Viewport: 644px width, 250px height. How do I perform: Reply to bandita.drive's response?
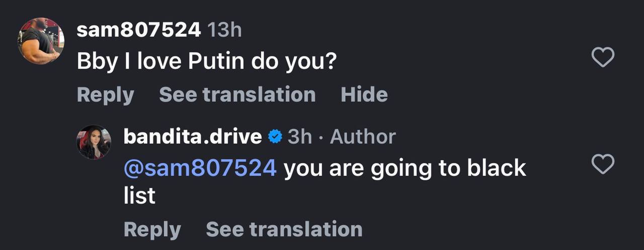[152, 229]
